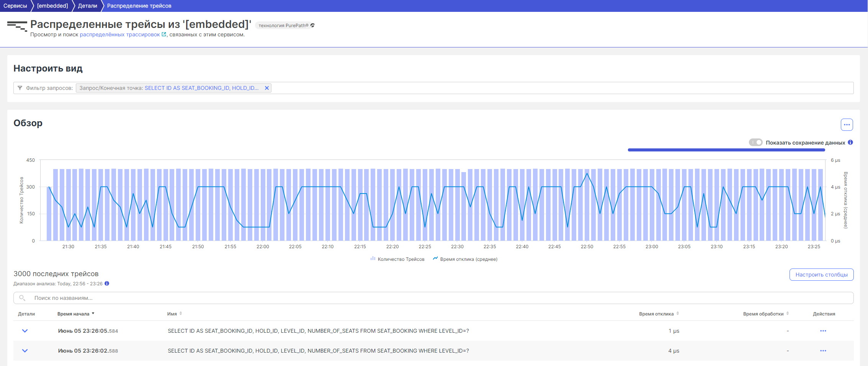Expand details of the 23:26:05.584 trace

click(25, 331)
